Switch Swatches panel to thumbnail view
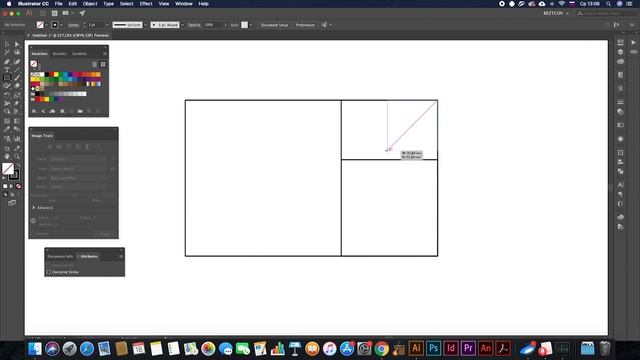The height and width of the screenshot is (360, 640). click(103, 64)
